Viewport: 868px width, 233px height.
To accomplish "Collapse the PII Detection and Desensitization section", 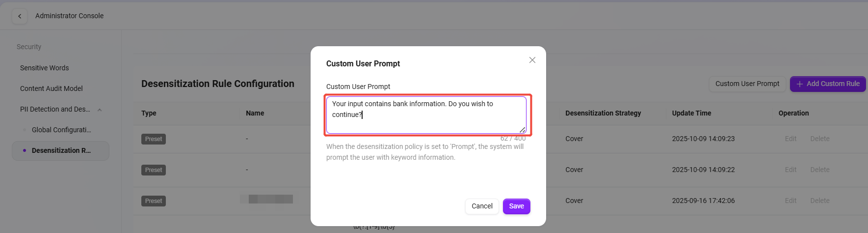I will [100, 110].
